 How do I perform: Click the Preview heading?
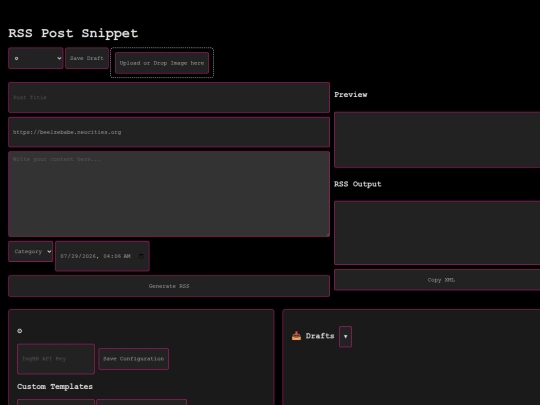point(351,95)
